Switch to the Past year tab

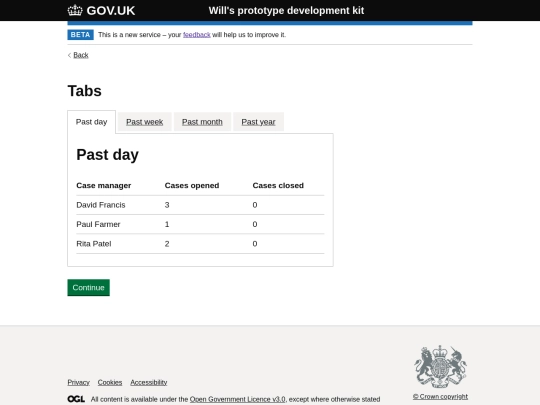pyautogui.click(x=258, y=122)
